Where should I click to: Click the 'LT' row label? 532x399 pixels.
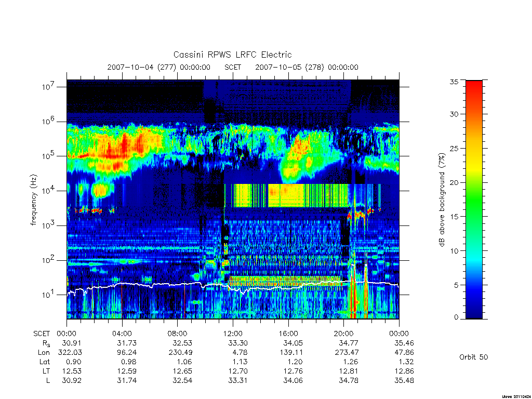46,371
